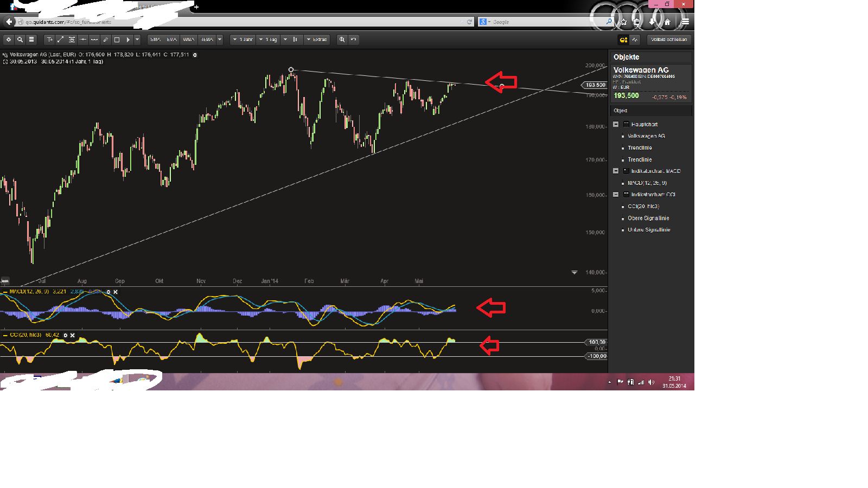Open a new browser tab with plus
868x488 pixels.
[196, 7]
